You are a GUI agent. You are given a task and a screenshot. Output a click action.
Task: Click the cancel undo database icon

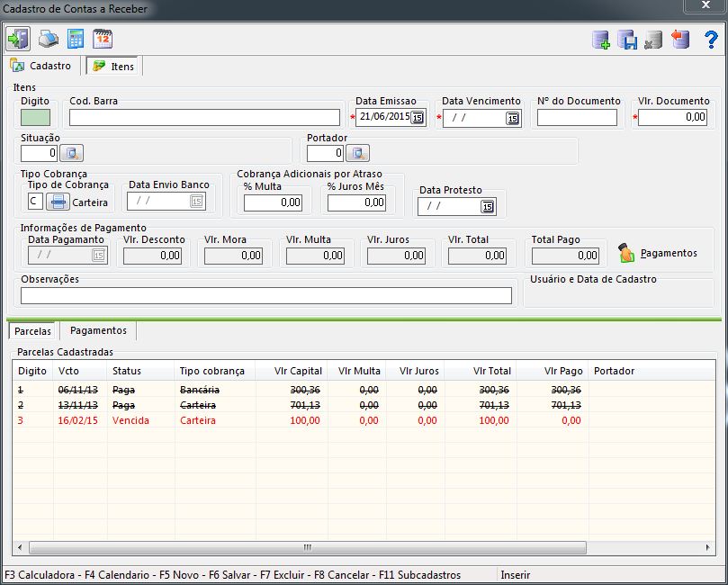(x=681, y=40)
